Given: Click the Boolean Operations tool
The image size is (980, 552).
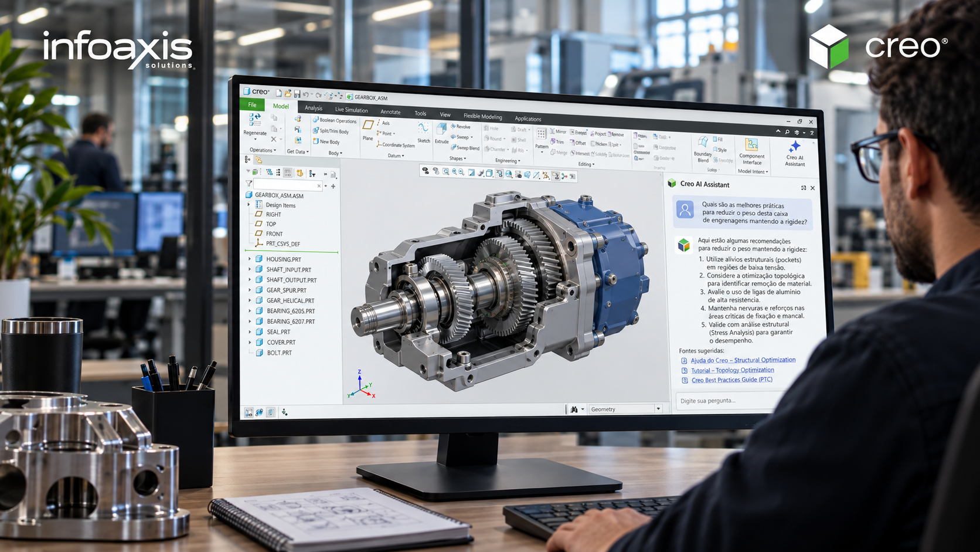Looking at the screenshot, I should pos(335,120).
